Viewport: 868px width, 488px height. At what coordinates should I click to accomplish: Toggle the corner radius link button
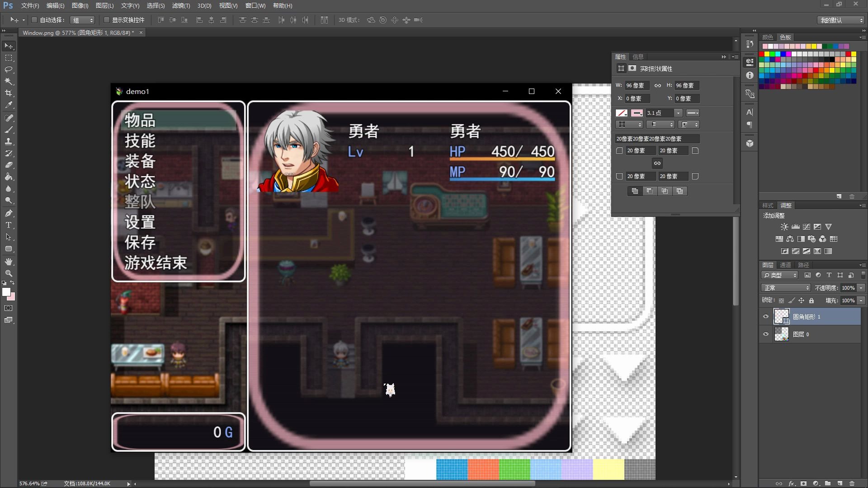pyautogui.click(x=657, y=163)
